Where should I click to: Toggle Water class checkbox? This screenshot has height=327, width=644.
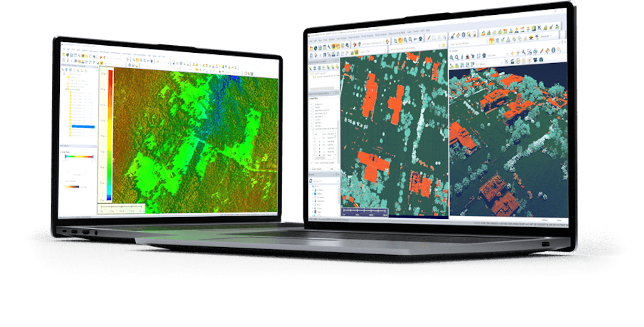(x=314, y=155)
